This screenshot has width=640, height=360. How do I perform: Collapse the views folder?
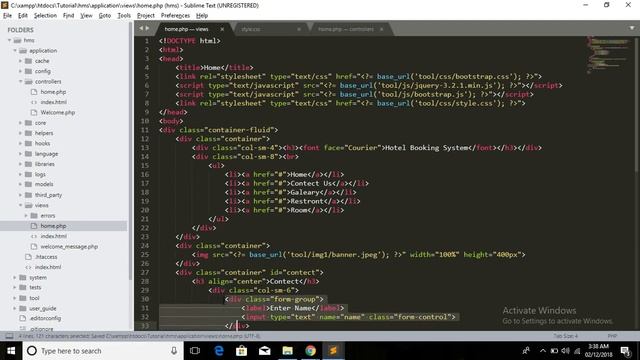pos(20,205)
